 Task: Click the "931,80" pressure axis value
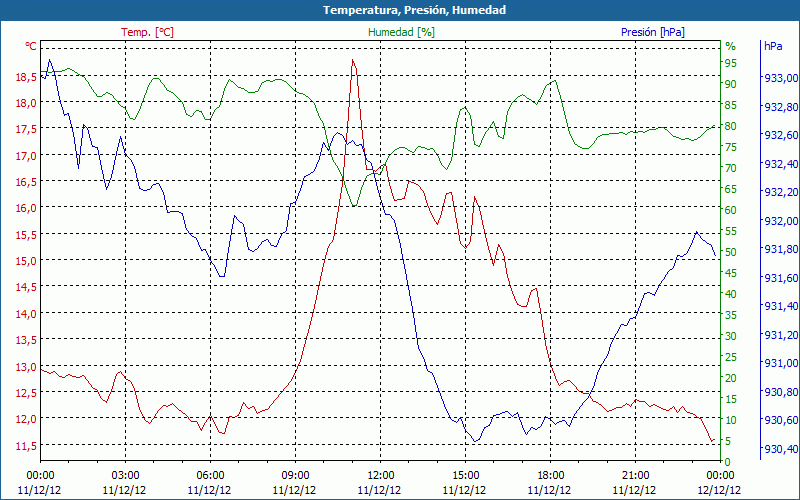point(780,249)
